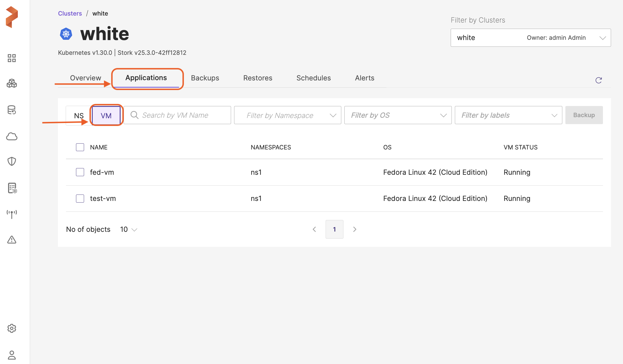Click the antenna broadcast icon in sidebar

tap(12, 214)
